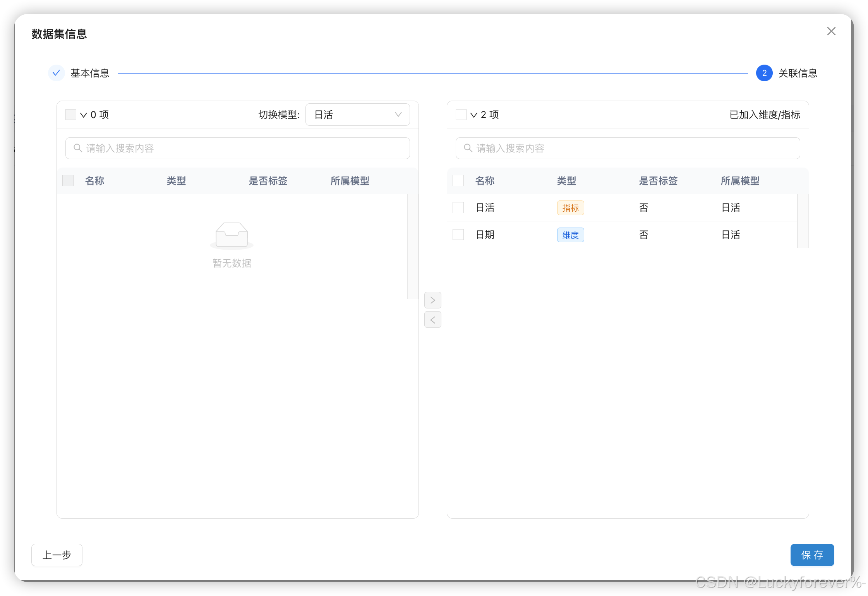The width and height of the screenshot is (868, 596).
Task: Expand selection menu next to 2 项
Action: 473,115
